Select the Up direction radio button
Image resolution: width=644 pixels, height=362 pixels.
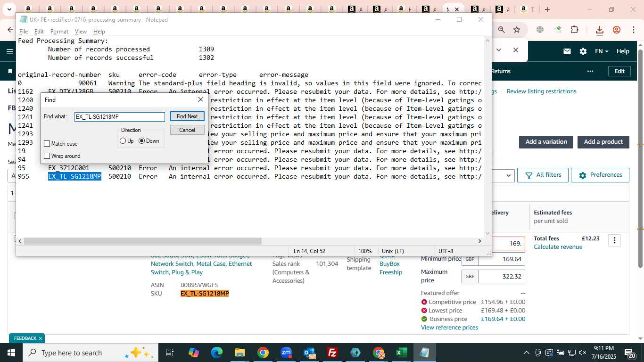tap(123, 141)
